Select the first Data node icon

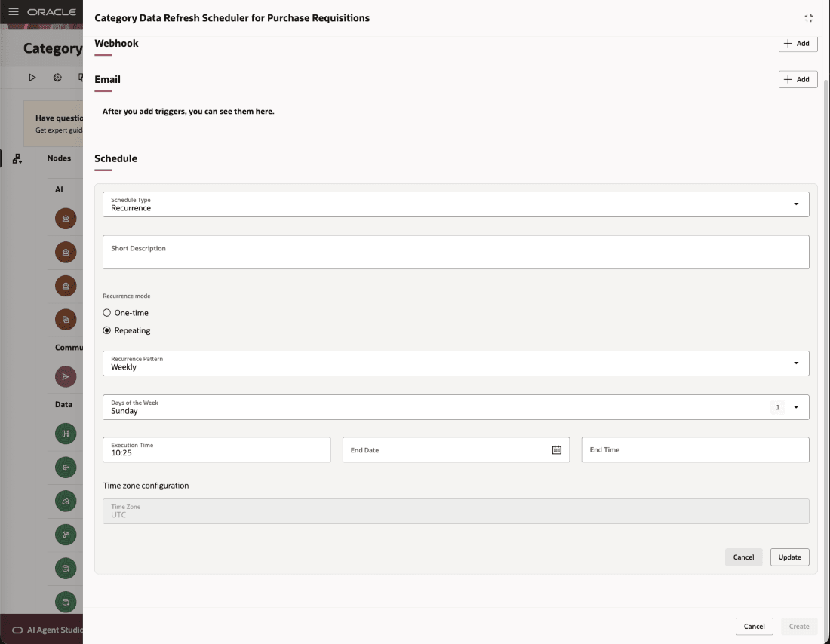65,434
